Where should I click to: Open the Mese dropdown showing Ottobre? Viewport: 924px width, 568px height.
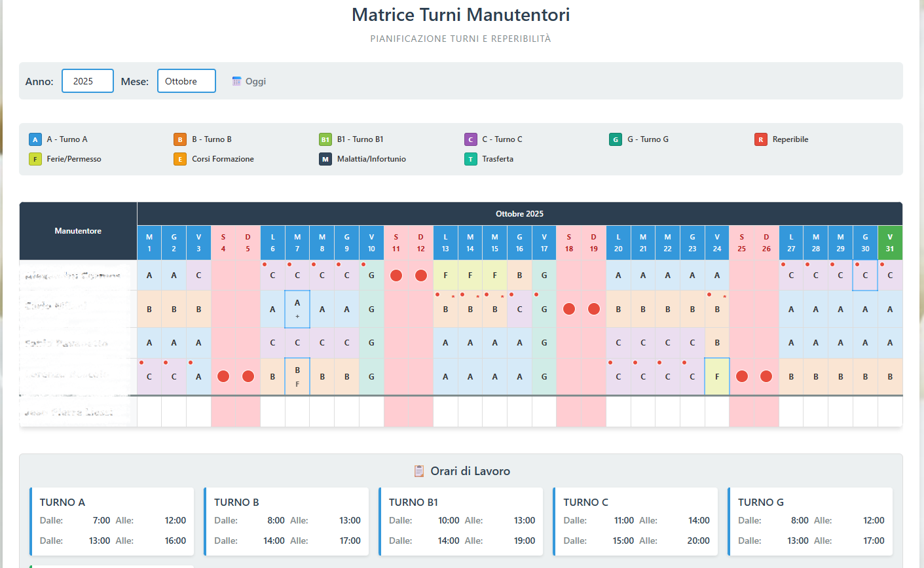(x=187, y=80)
